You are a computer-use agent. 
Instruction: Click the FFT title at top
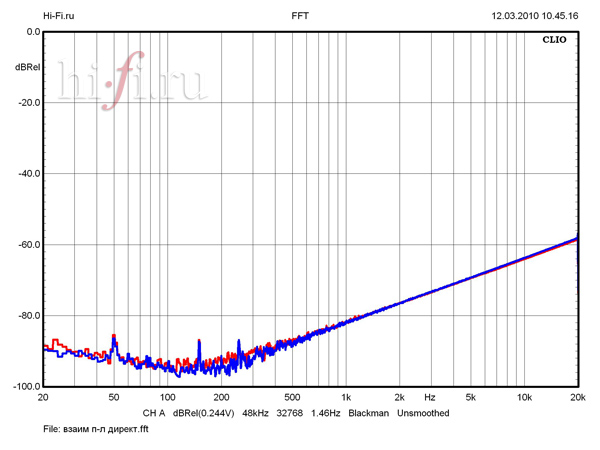(300, 16)
